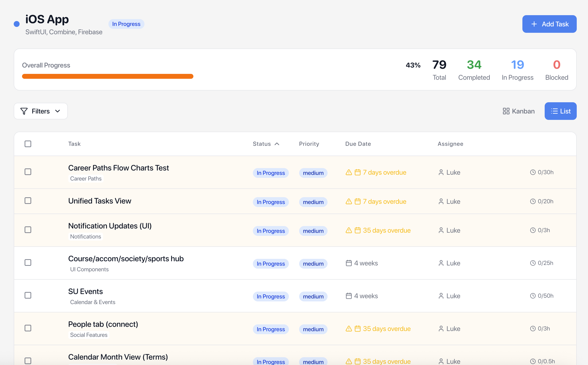Screen dimensions: 588x365
Task: Click the Overall Progress bar
Action: pos(108,76)
